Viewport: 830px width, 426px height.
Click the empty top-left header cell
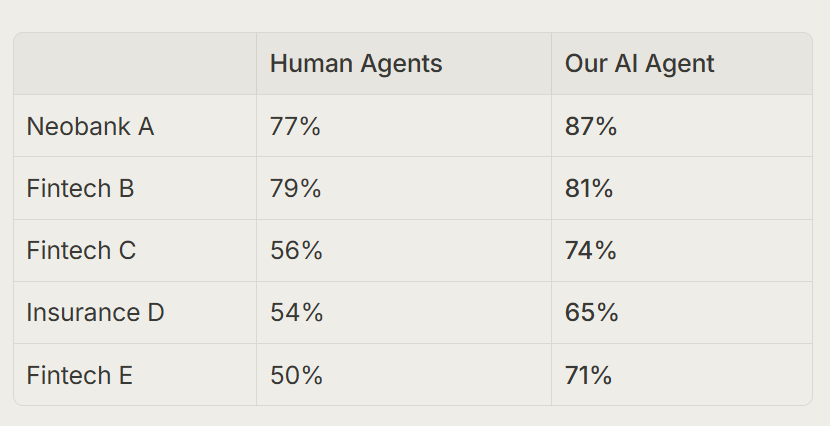click(x=135, y=64)
